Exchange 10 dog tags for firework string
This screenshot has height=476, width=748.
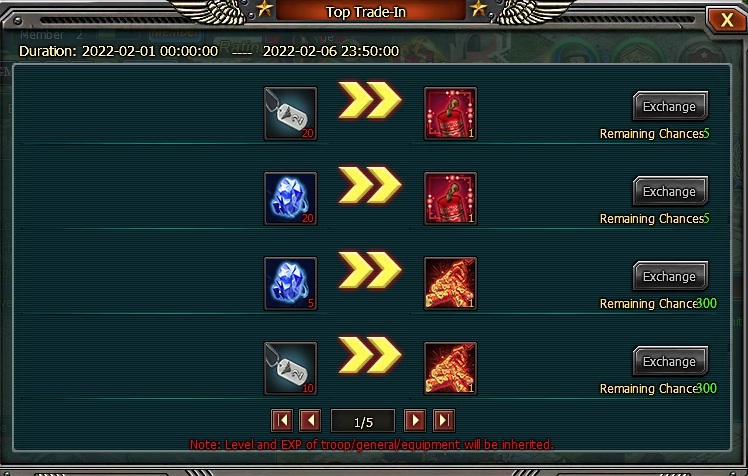click(670, 361)
